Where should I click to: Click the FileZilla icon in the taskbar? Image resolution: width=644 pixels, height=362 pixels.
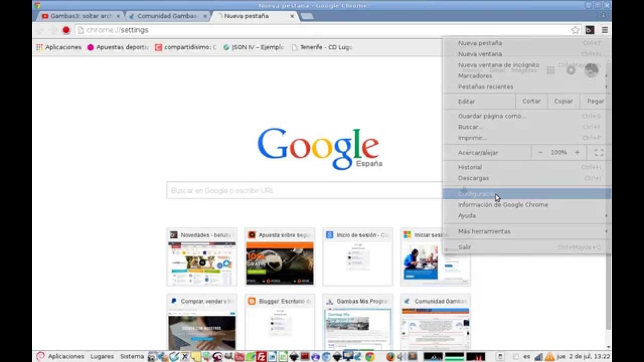[x=261, y=356]
